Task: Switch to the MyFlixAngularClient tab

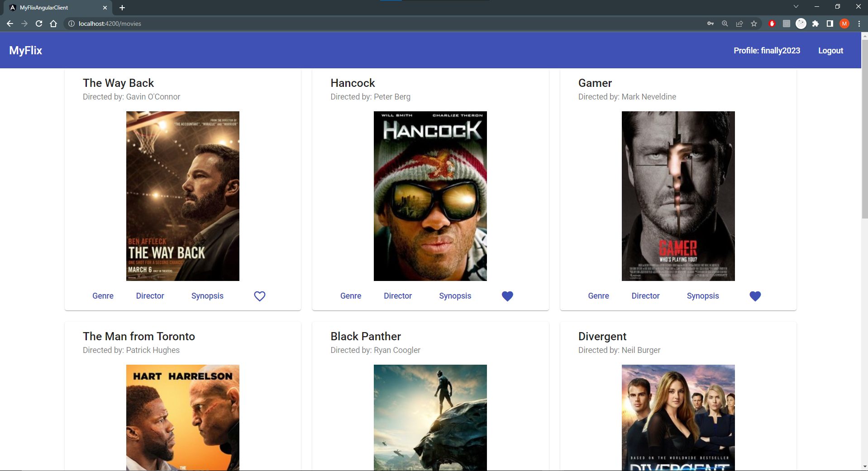Action: coord(58,8)
